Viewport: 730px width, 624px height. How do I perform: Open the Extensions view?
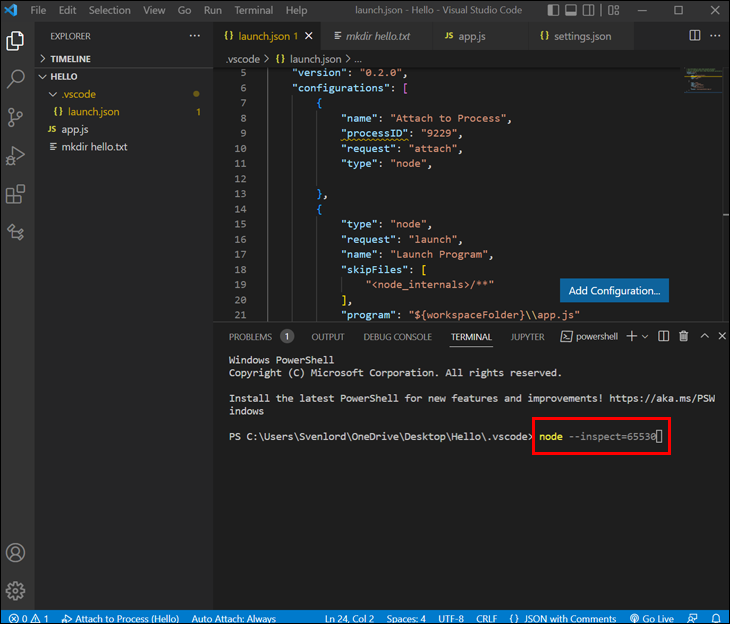(x=16, y=194)
